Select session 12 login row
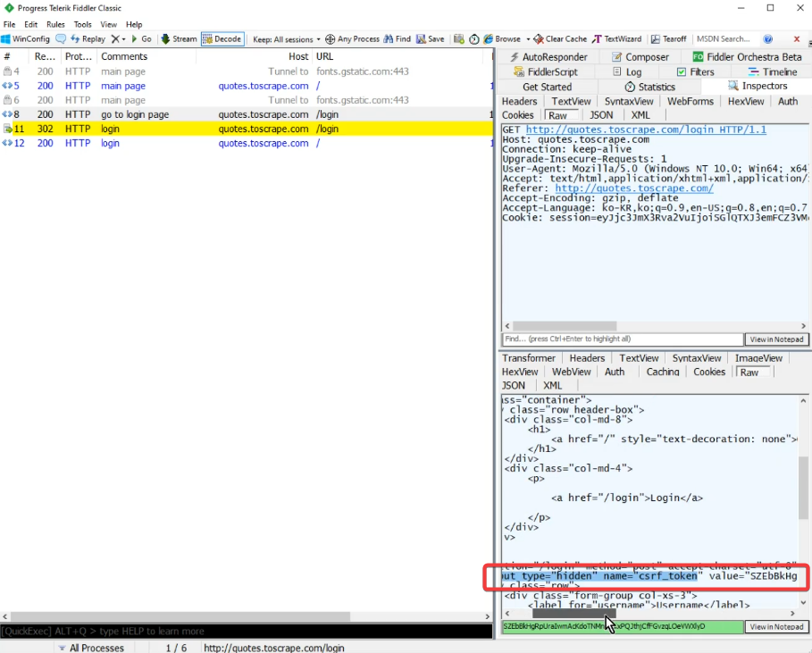 (247, 143)
